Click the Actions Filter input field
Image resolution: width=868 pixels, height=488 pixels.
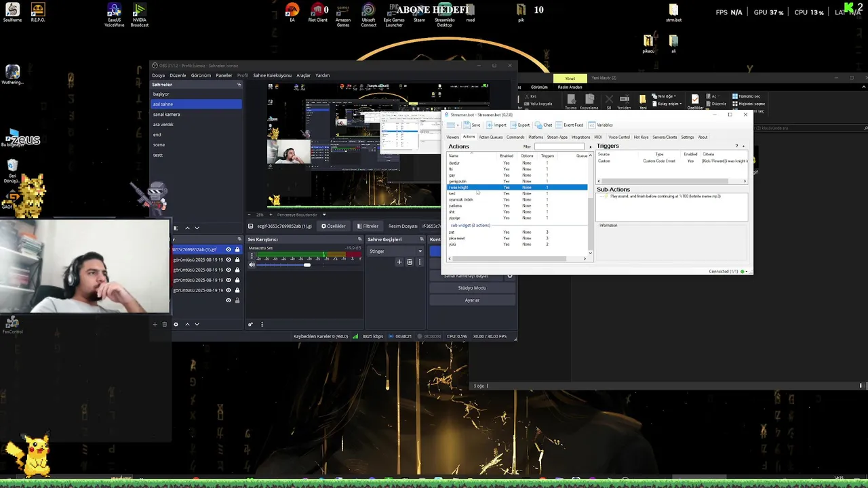[x=558, y=146]
